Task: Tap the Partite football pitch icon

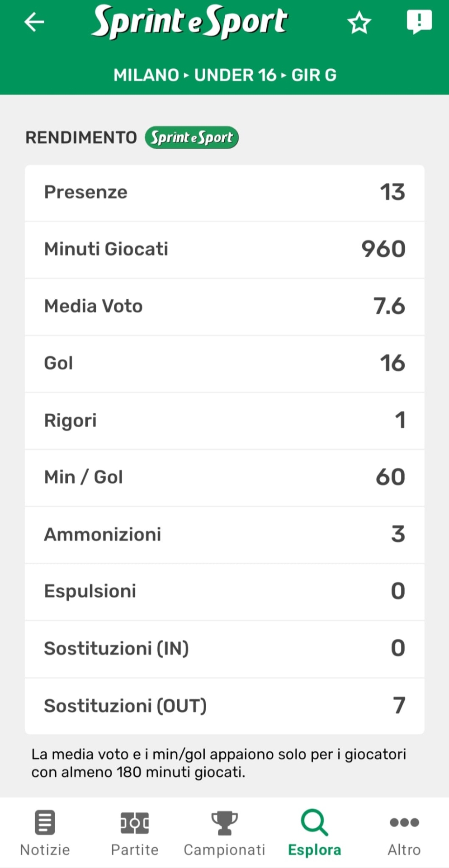Action: coord(135,822)
